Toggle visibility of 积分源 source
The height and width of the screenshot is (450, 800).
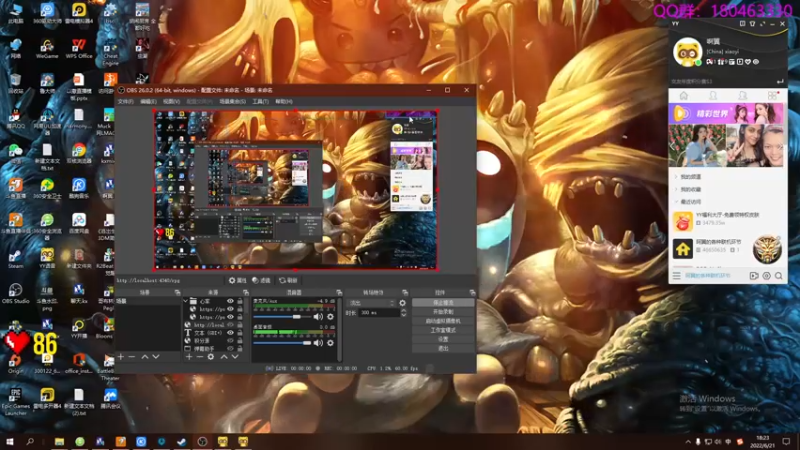coord(230,340)
